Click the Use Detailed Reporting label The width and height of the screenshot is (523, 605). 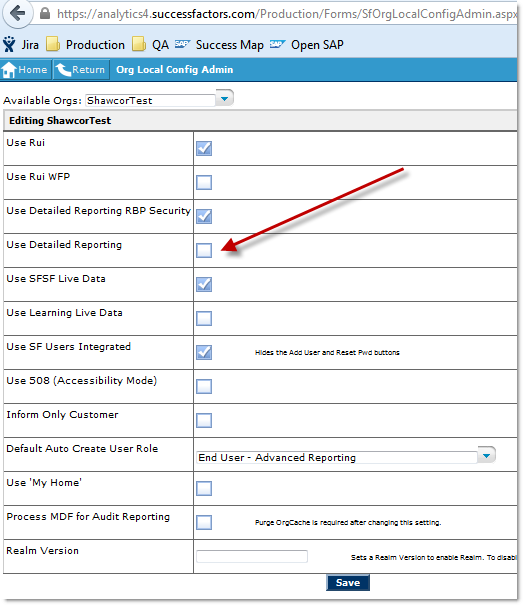click(64, 245)
